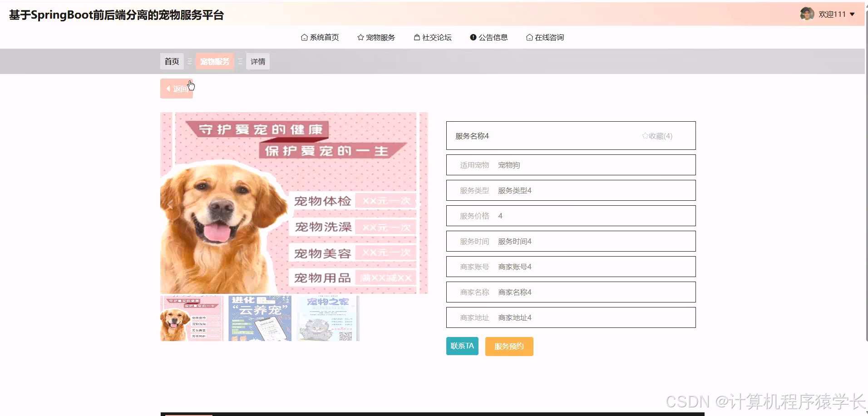Click the 宠物狗 applicable pet value
Screen dimensions: 868x416
coord(509,165)
